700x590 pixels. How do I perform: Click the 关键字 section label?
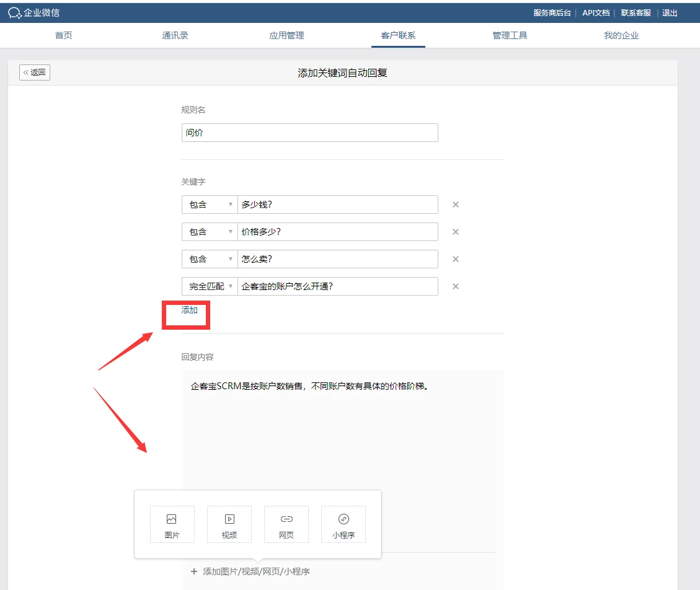coord(193,182)
